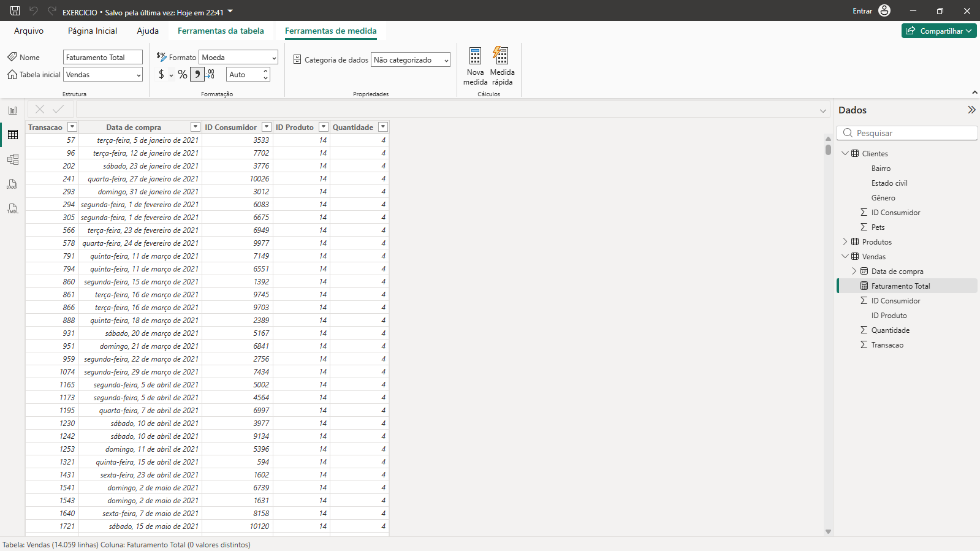Switch to Model view icon
Viewport: 980px width, 551px height.
pos(13,159)
